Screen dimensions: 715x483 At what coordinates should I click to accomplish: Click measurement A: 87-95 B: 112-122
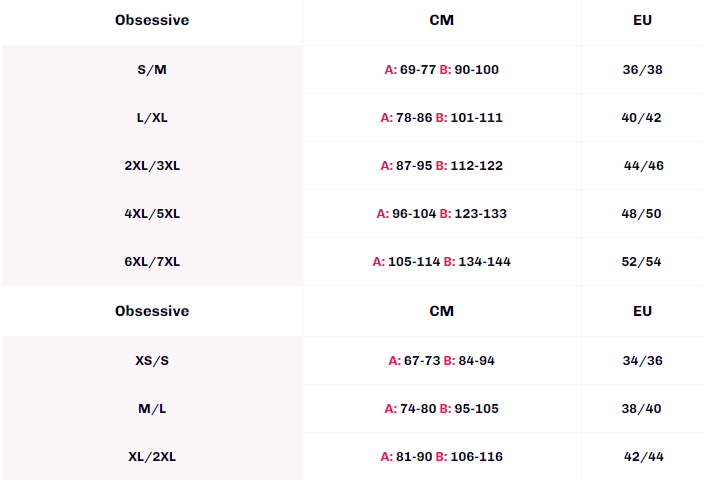(442, 166)
